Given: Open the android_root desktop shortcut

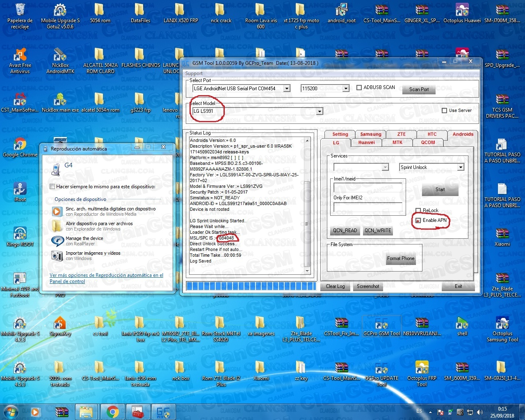Looking at the screenshot, I should click(x=342, y=14).
